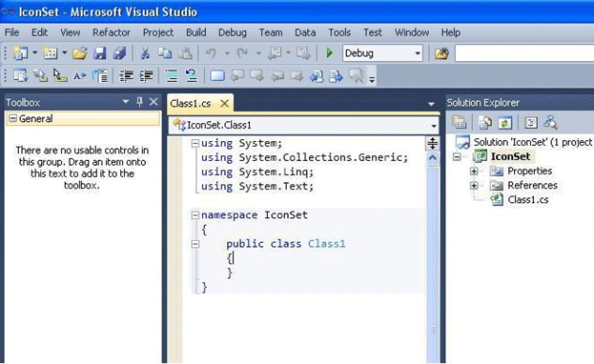Screen dimensions: 594x364
Task: Select Solution 'IconSet' root node
Action: coord(532,142)
